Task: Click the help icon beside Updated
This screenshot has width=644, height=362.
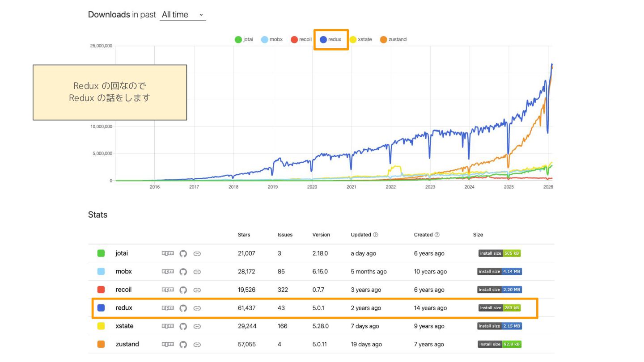Action: [376, 235]
